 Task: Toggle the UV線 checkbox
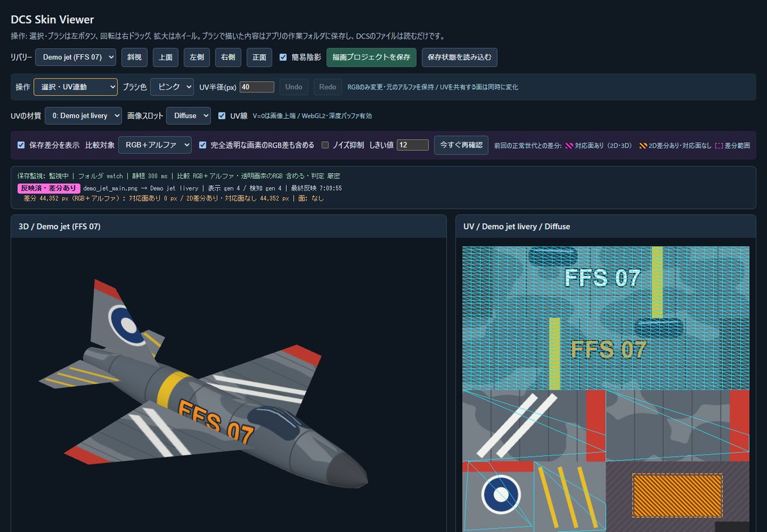click(222, 116)
